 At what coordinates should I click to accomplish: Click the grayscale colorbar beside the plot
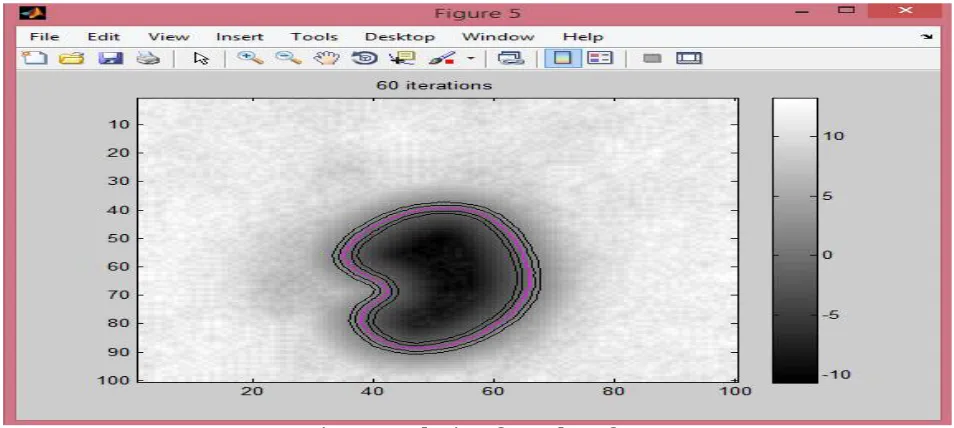pyautogui.click(x=795, y=240)
